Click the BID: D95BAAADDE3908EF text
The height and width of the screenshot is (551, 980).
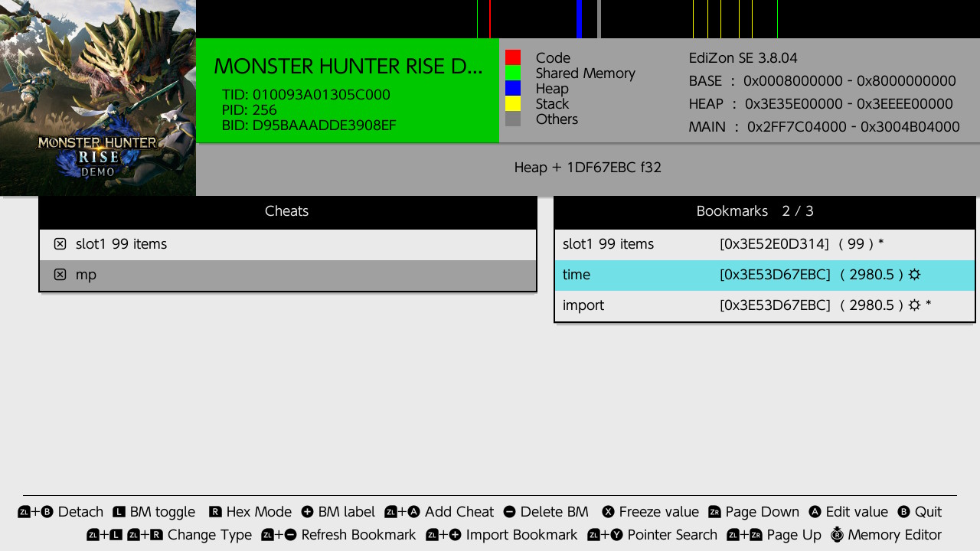coord(309,126)
